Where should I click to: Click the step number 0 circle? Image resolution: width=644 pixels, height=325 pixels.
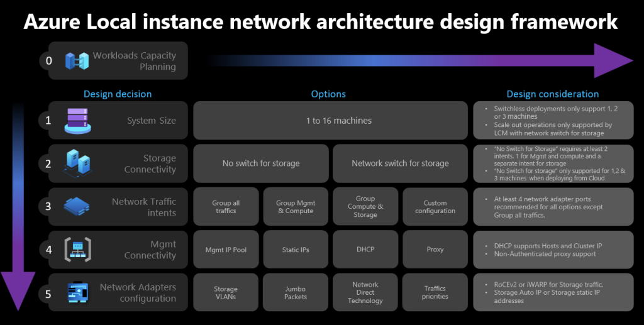pos(48,61)
